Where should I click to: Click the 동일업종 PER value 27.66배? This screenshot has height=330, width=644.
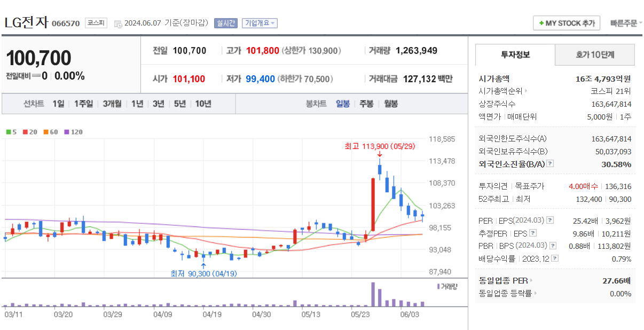click(x=617, y=280)
